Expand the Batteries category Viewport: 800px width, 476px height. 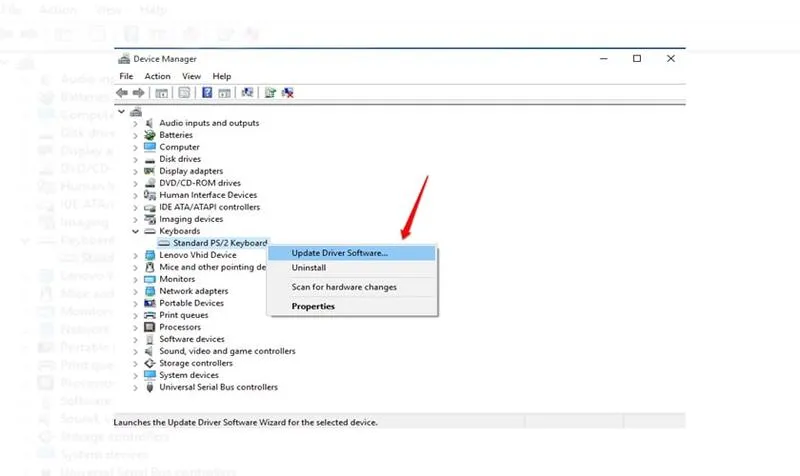[x=136, y=135]
